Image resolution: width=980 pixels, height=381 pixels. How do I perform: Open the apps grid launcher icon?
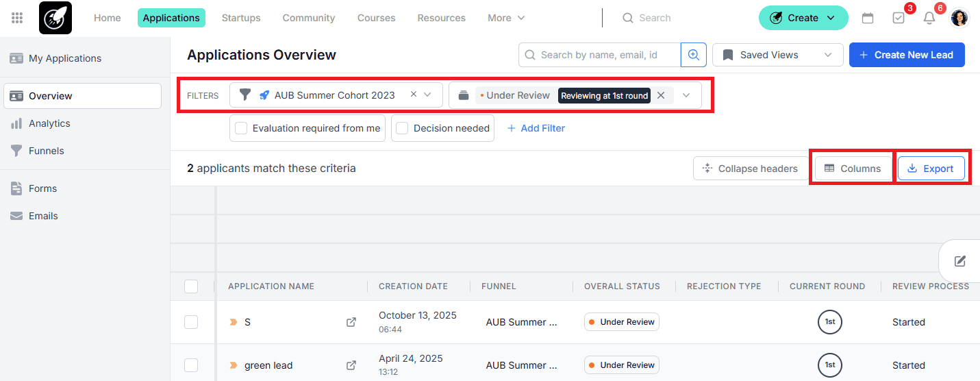[x=17, y=18]
